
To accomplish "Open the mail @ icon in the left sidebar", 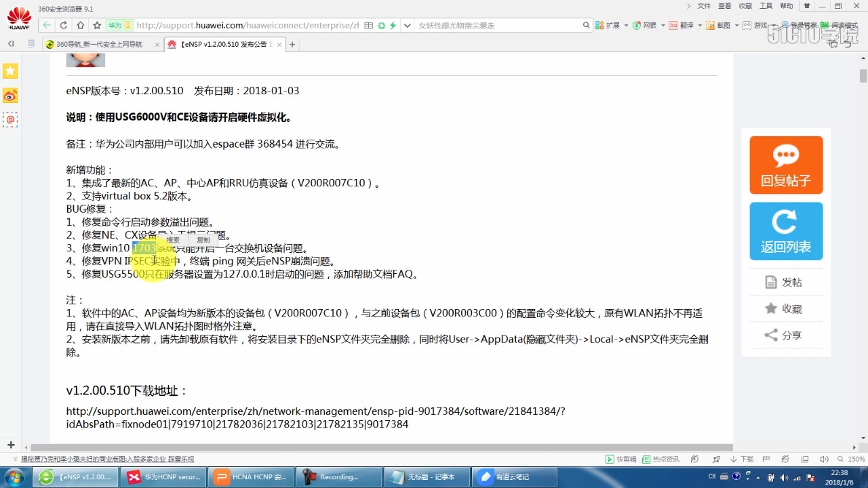I will coord(10,120).
